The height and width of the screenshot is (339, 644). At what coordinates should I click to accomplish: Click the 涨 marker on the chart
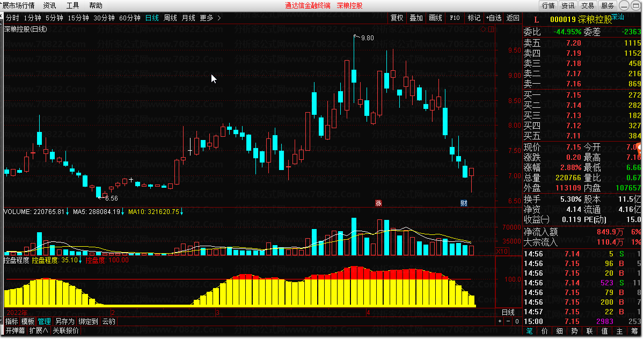tap(378, 203)
